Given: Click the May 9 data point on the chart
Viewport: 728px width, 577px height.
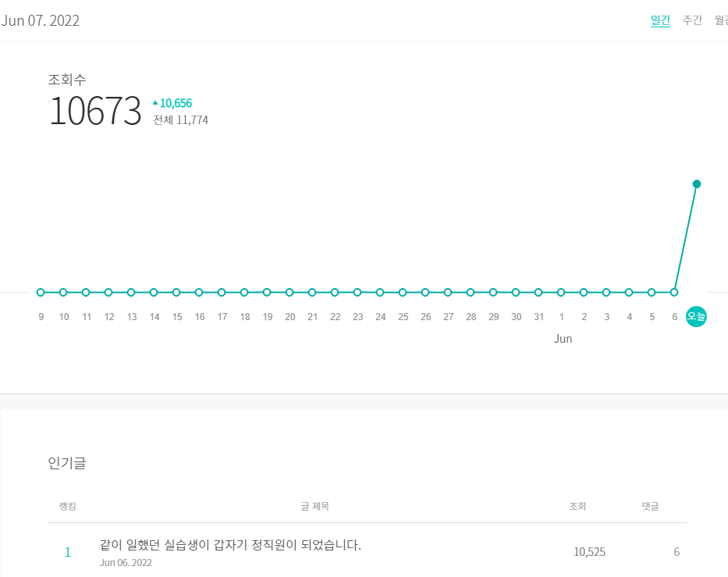Looking at the screenshot, I should [41, 292].
